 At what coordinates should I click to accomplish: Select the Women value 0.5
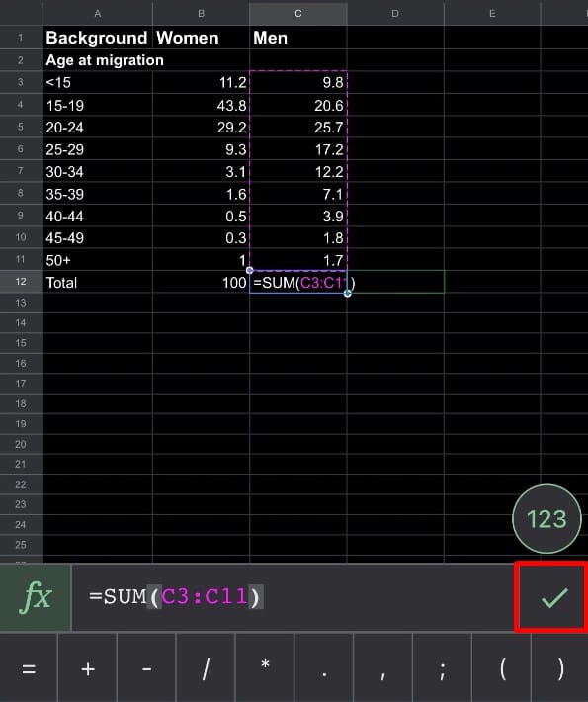201,216
